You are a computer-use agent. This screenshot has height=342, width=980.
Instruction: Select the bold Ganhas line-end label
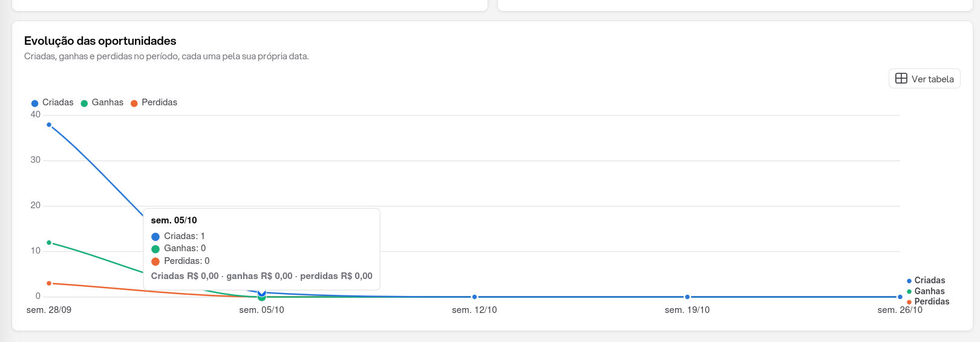click(x=929, y=291)
